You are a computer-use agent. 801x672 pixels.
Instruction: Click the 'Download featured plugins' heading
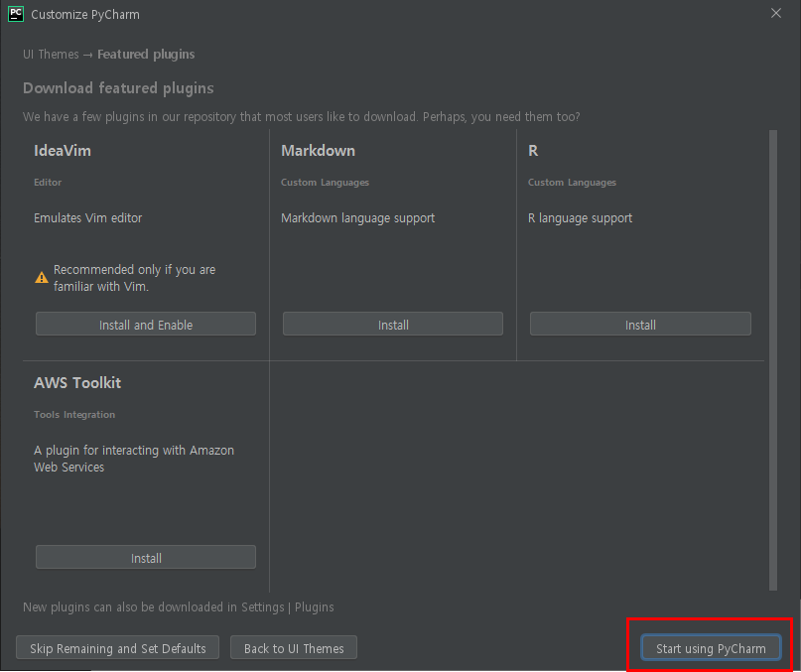click(x=118, y=88)
